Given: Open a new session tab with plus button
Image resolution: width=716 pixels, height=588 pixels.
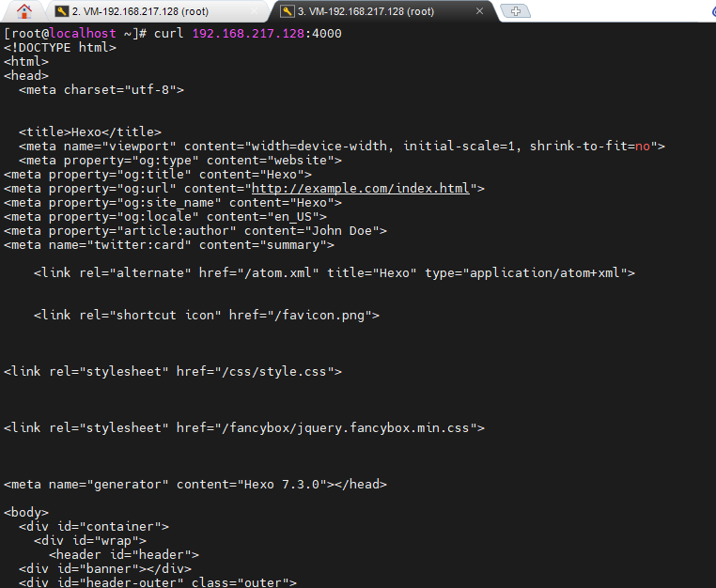Looking at the screenshot, I should coord(516,11).
